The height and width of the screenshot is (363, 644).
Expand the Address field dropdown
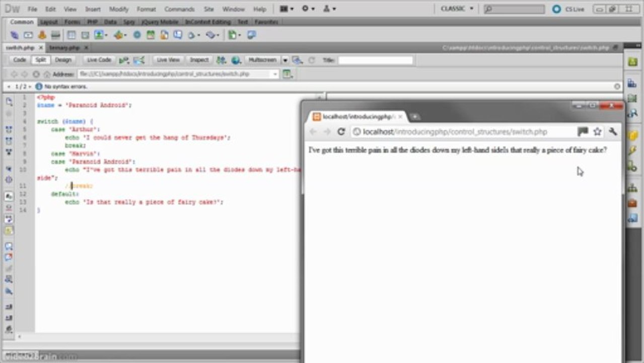point(275,74)
